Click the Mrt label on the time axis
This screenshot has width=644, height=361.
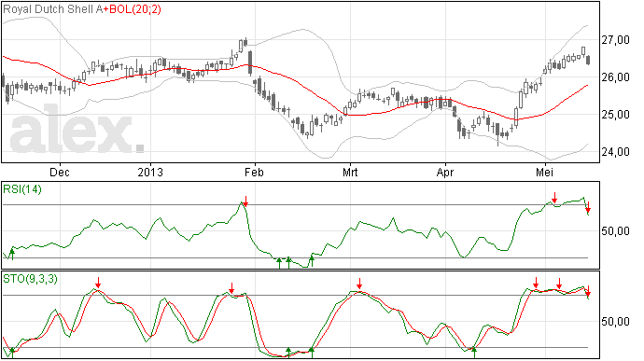coord(350,173)
